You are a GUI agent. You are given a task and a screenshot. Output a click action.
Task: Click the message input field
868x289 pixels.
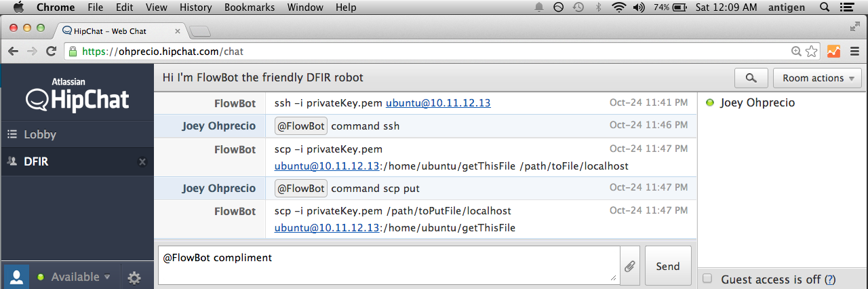pyautogui.click(x=389, y=265)
